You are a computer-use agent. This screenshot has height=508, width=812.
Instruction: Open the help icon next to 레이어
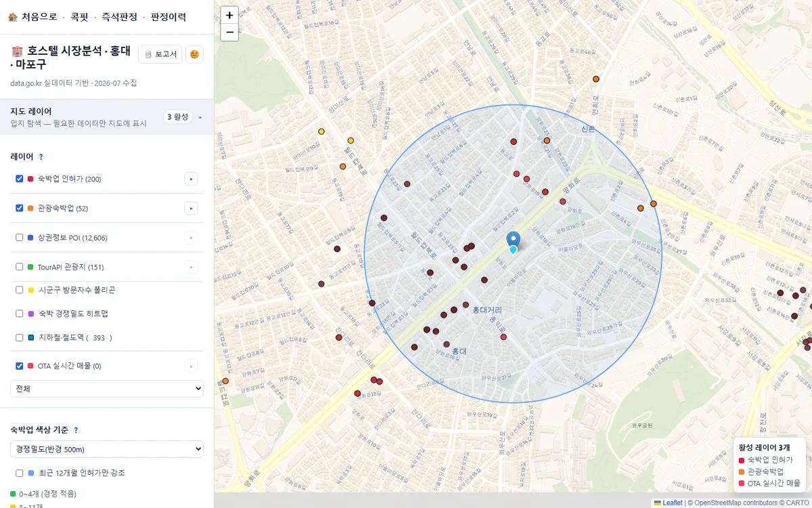tap(41, 157)
